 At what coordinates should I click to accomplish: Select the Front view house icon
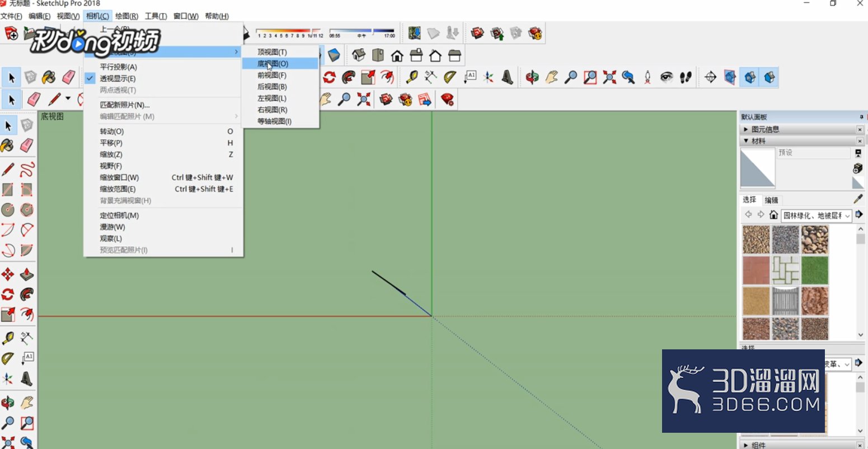(397, 55)
